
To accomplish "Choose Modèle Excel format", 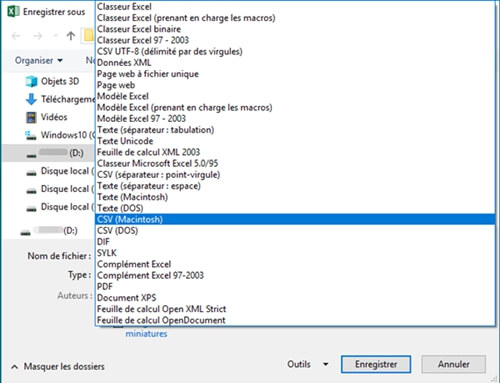I will point(295,96).
